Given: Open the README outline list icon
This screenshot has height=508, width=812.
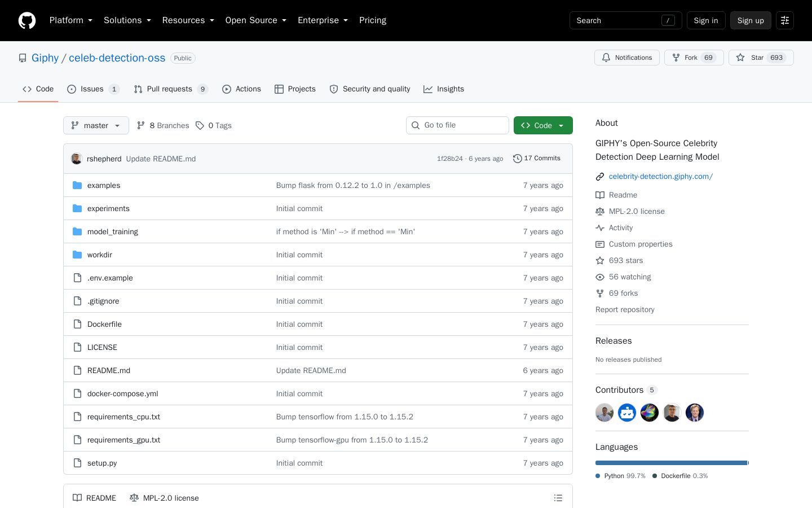Looking at the screenshot, I should pos(558,498).
